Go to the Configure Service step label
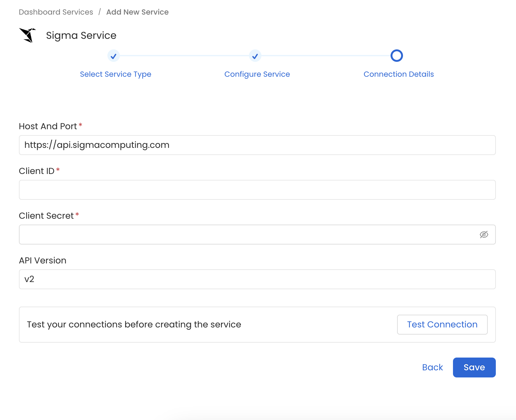Screen dimensions: 516x420 tap(257, 74)
